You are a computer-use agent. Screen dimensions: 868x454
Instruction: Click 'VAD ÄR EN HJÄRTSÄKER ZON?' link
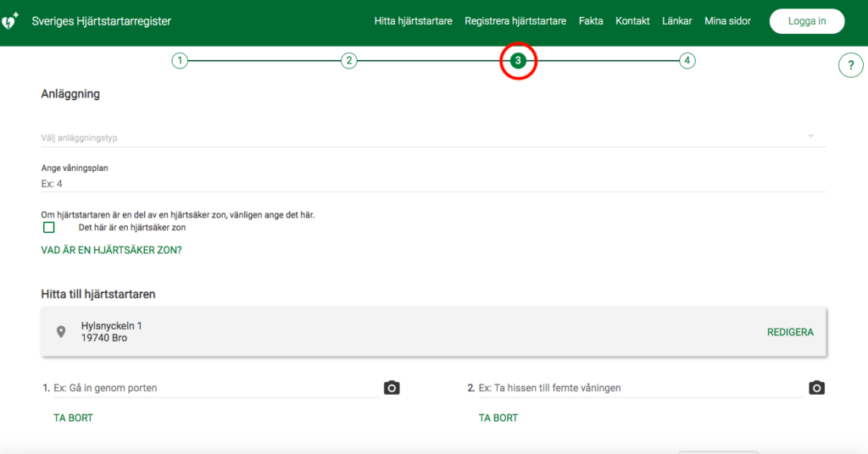[x=111, y=251]
